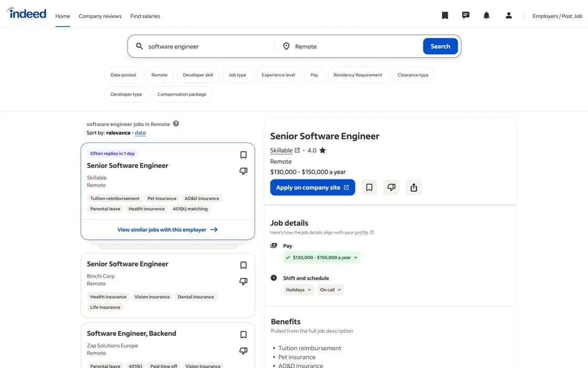This screenshot has height=368, width=588.
Task: Click the blue Search button
Action: point(440,46)
